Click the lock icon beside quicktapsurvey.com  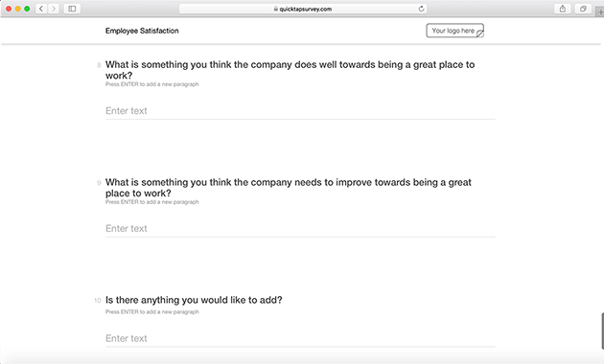pos(276,9)
